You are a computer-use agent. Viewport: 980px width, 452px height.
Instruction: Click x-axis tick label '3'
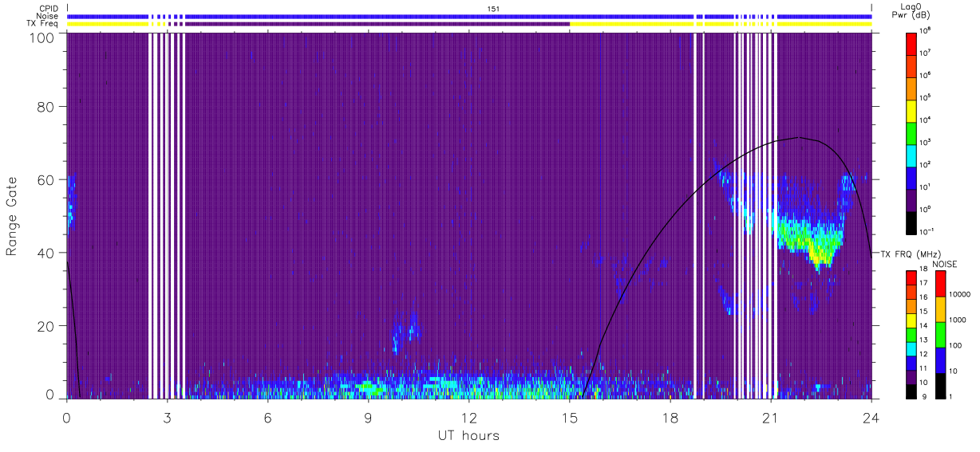click(x=167, y=418)
